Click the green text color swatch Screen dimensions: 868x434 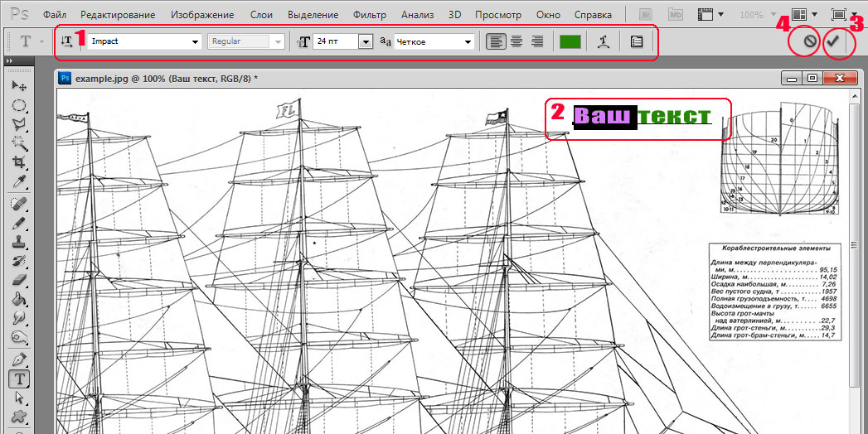[x=570, y=41]
